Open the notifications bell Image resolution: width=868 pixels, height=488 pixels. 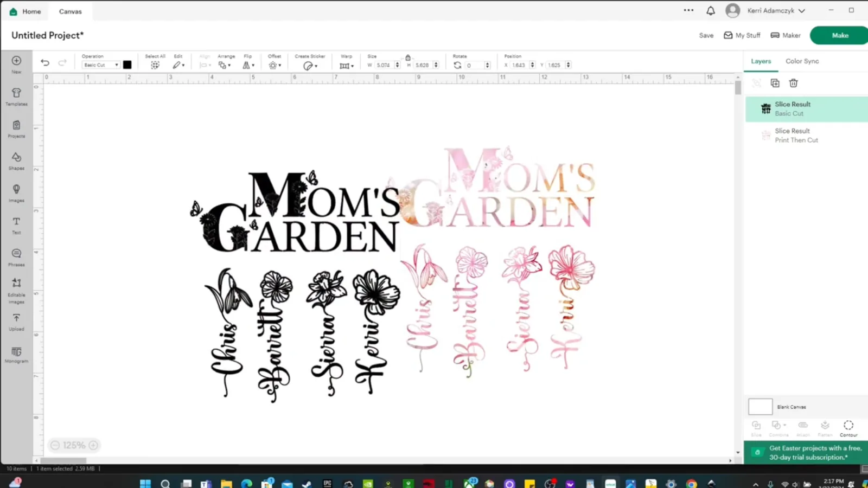tap(711, 10)
